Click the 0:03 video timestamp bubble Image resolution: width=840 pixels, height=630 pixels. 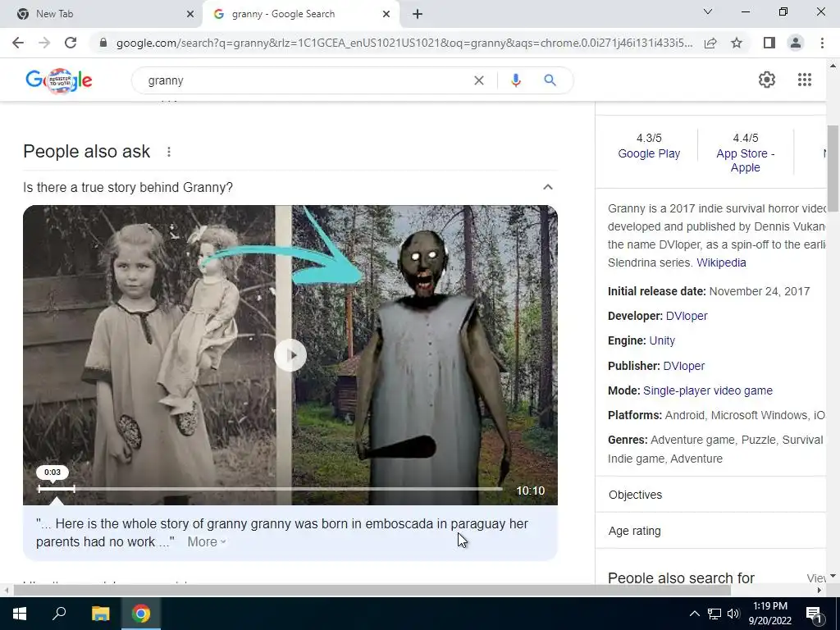(52, 472)
